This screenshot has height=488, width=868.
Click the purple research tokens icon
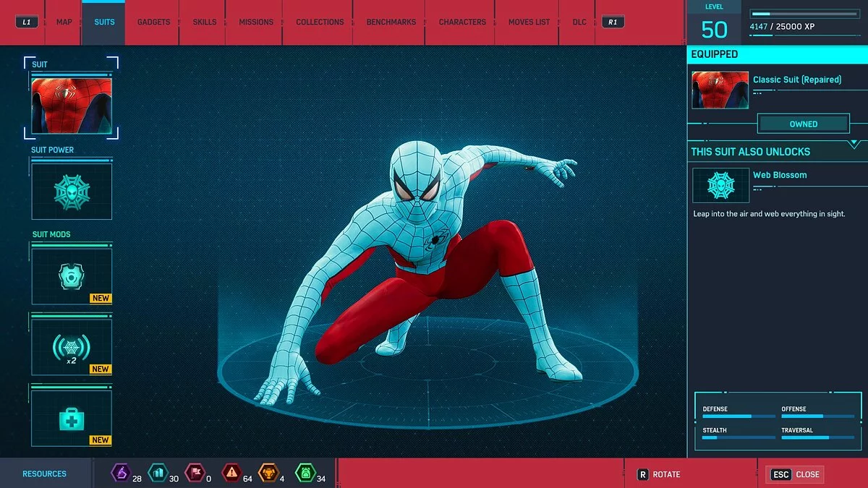(122, 474)
